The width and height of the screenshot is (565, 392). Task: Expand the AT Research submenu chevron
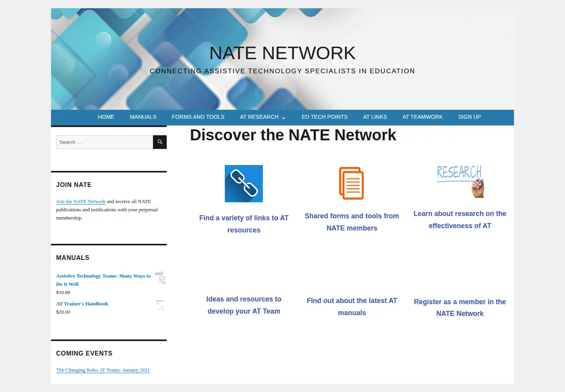pos(283,118)
